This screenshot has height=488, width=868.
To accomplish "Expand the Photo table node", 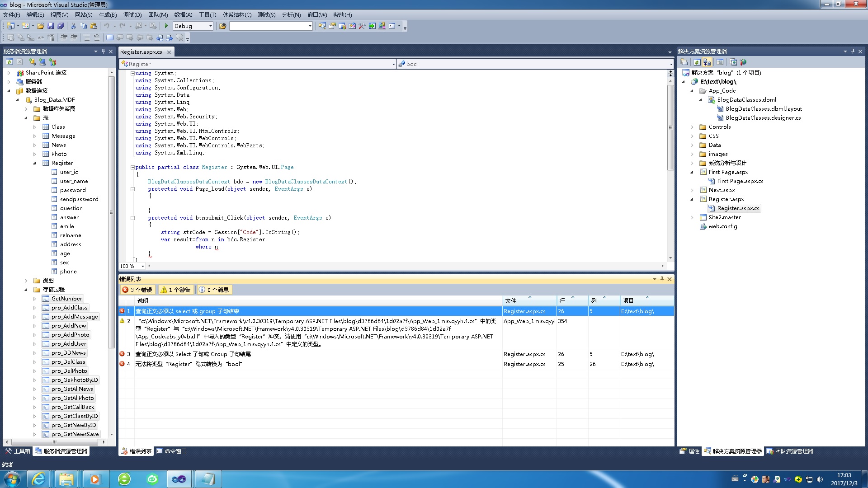I will [x=35, y=154].
